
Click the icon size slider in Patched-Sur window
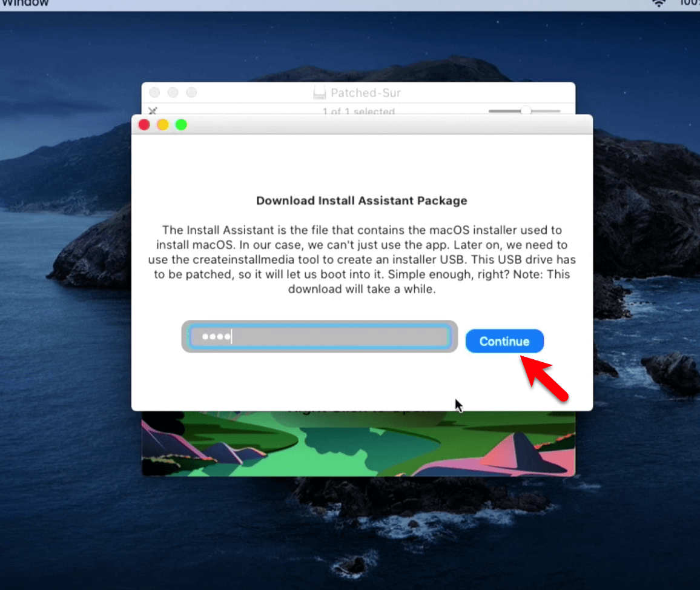coord(524,111)
